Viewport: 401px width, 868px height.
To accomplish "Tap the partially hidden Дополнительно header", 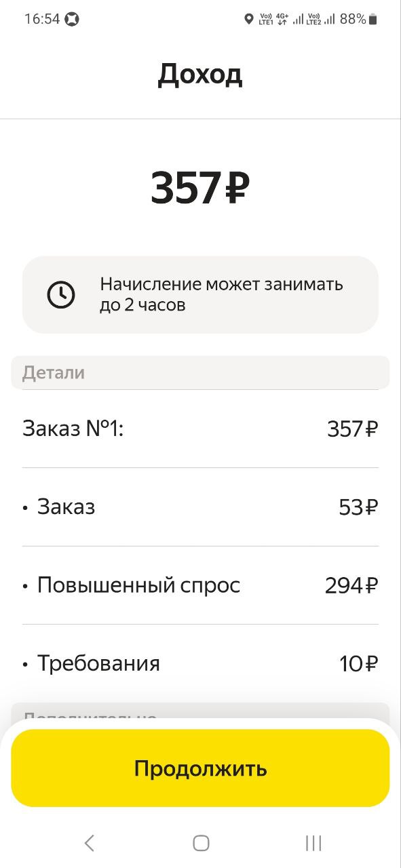I will click(200, 711).
